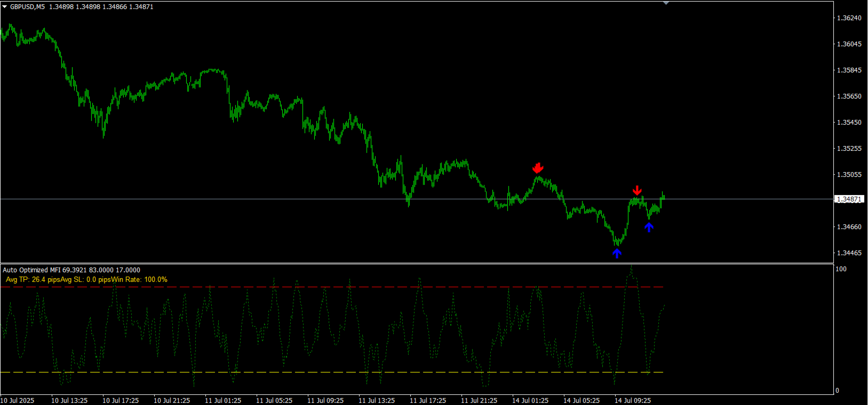Image resolution: width=868 pixels, height=405 pixels.
Task: Click the gray chart shift marker triangle
Action: click(666, 3)
